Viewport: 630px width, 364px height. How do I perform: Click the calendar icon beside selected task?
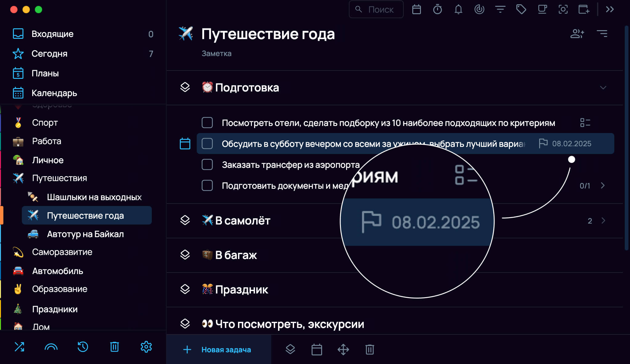click(185, 144)
